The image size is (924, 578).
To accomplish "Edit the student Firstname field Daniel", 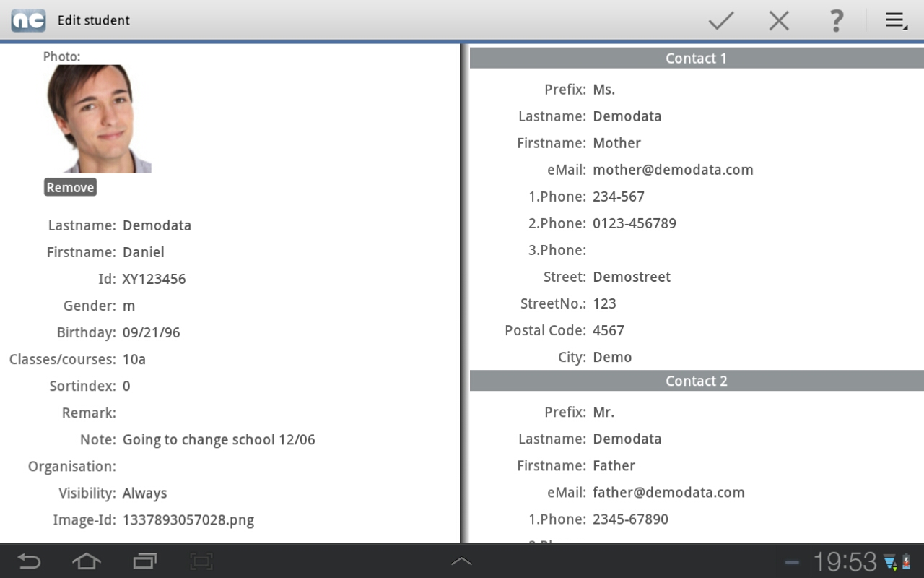I will point(143,252).
